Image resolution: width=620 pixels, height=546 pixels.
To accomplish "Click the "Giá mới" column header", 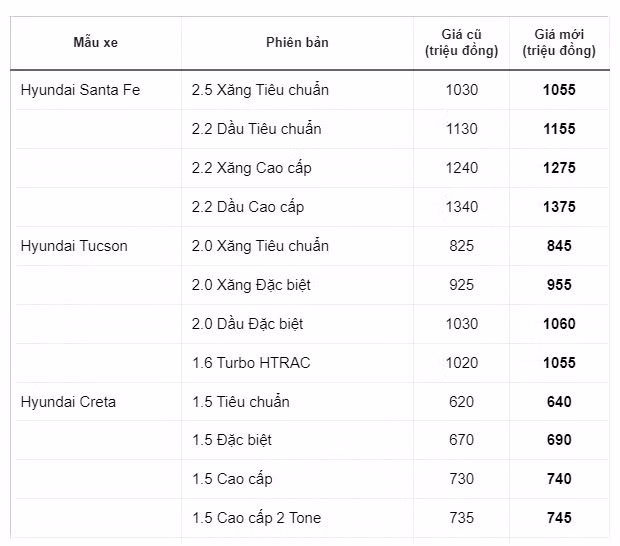I will pos(559,42).
